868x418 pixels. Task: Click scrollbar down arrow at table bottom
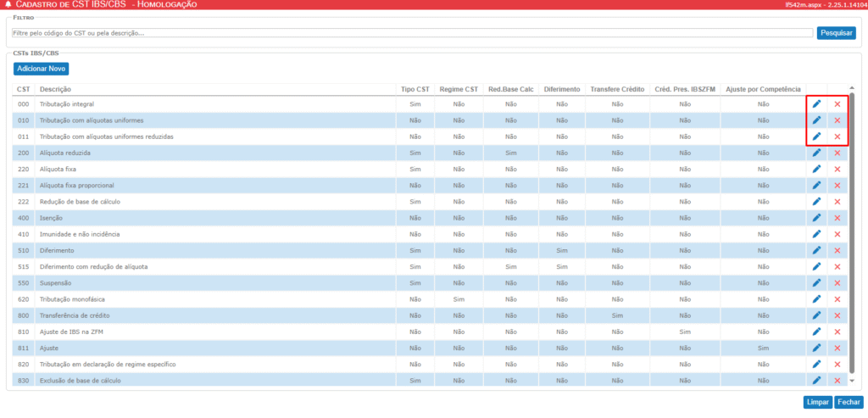[852, 382]
